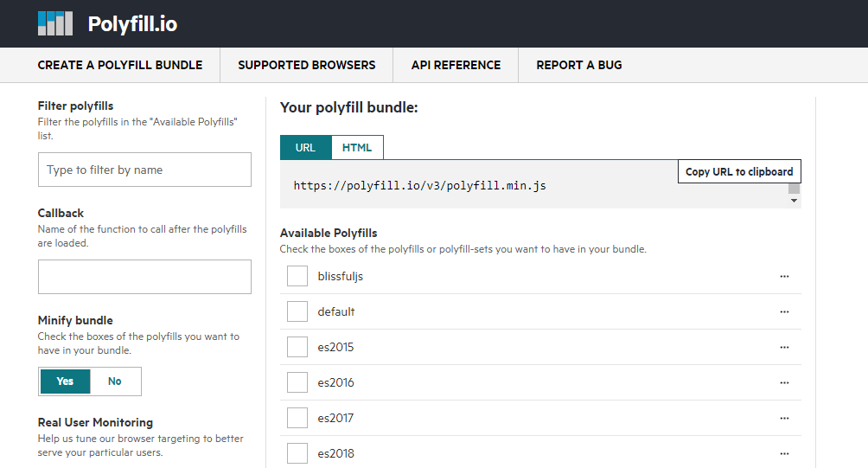Expand the es2017 row ellipsis
868x468 pixels.
point(784,418)
